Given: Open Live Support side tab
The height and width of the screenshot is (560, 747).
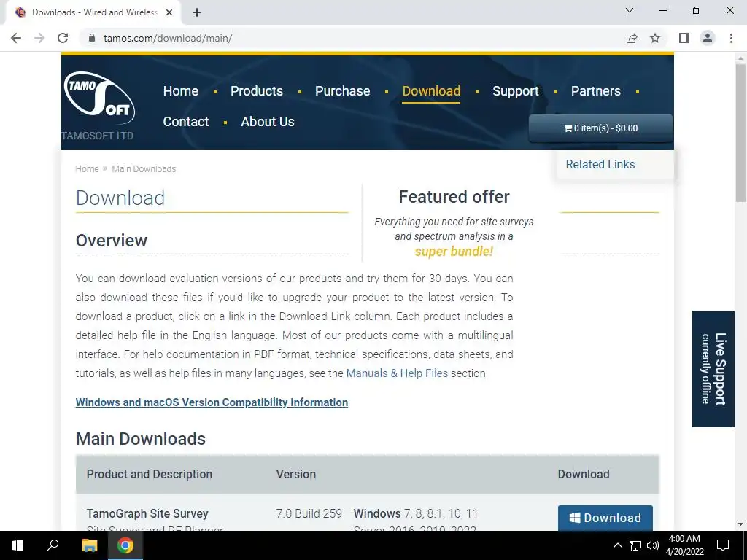Looking at the screenshot, I should click(x=713, y=368).
